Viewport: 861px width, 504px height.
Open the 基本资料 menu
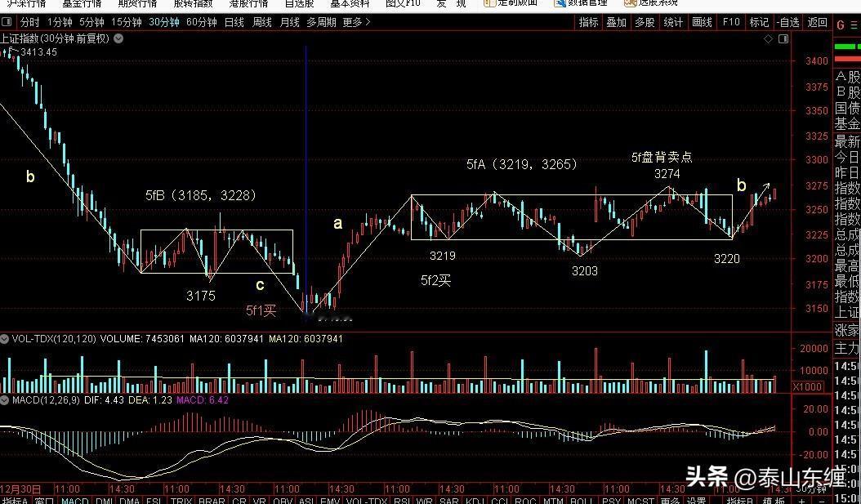pos(350,3)
